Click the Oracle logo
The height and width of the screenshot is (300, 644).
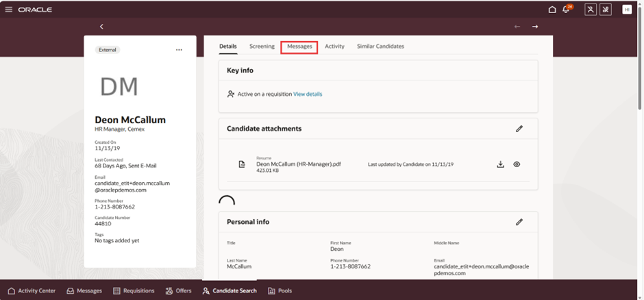pos(35,10)
